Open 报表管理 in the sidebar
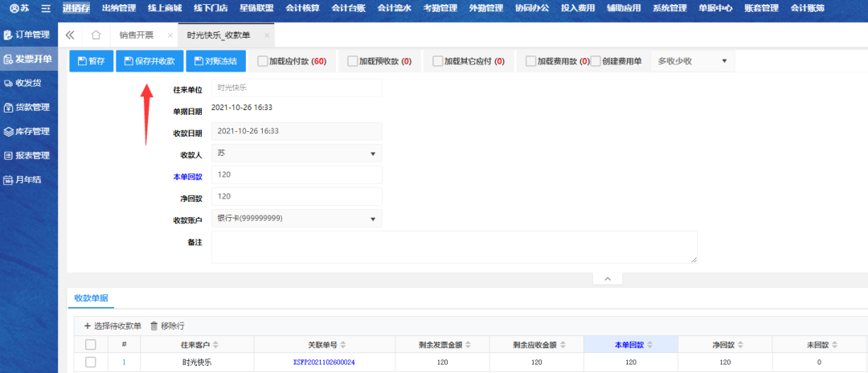Screen dimensions: 868x373 tap(29, 155)
